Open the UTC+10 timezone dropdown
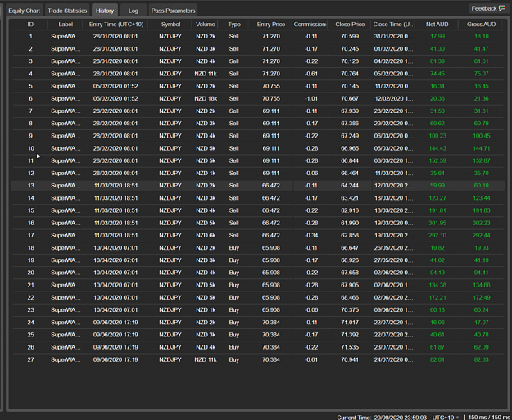This screenshot has height=420, width=512. point(446,417)
